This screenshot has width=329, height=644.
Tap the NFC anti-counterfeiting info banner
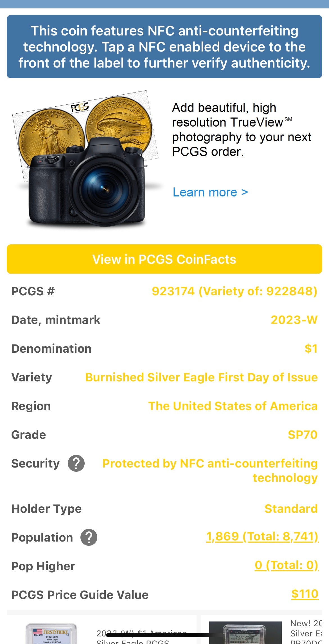(164, 47)
